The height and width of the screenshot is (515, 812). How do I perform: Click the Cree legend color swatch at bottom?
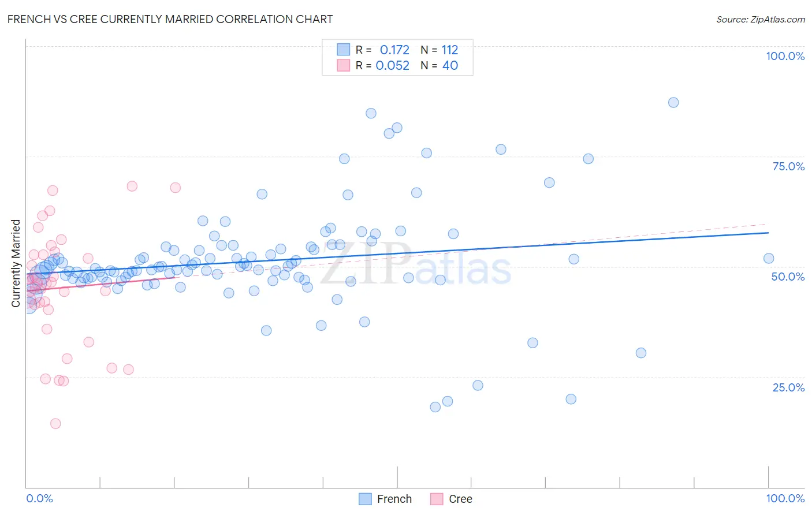click(x=437, y=499)
